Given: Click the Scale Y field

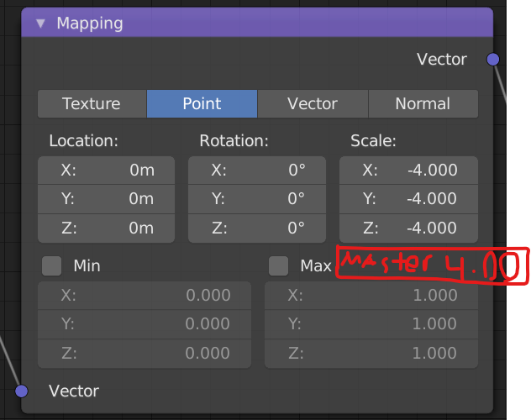Looking at the screenshot, I should coord(408,199).
